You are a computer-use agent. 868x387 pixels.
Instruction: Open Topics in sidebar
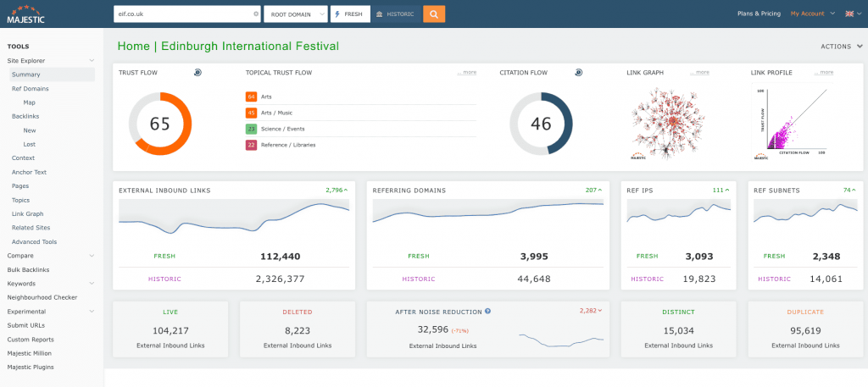pyautogui.click(x=21, y=200)
